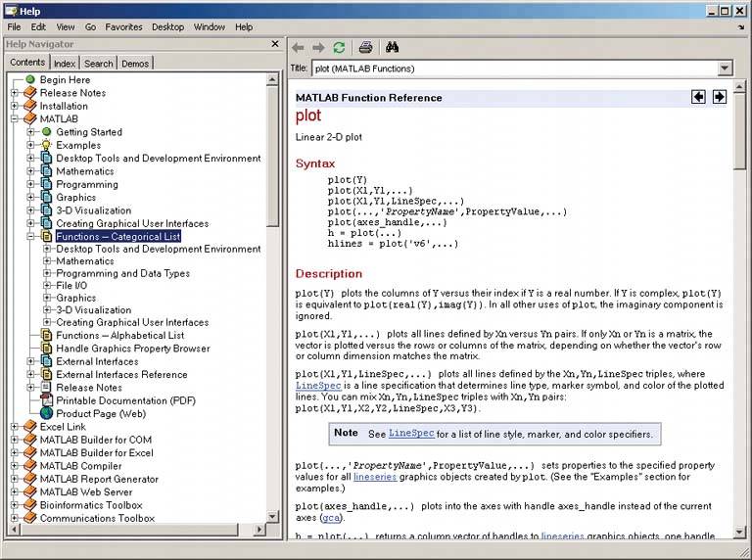Collapse the MATLAB tree node
752x560 pixels.
click(x=15, y=119)
